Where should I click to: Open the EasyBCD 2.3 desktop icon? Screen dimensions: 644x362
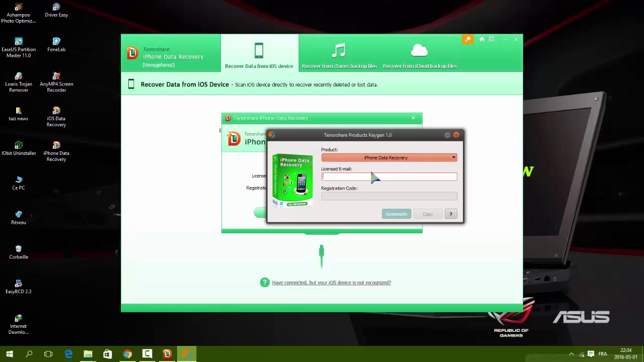(x=19, y=287)
